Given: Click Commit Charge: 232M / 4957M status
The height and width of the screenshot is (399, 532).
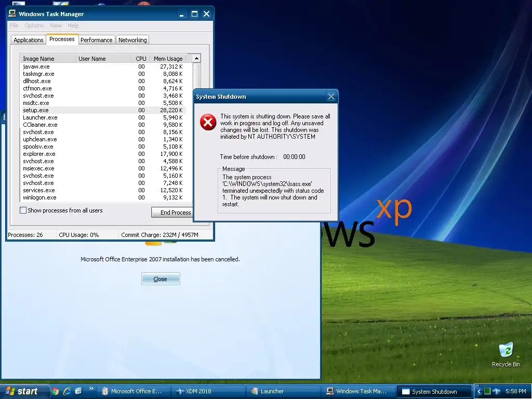Looking at the screenshot, I should [160, 235].
